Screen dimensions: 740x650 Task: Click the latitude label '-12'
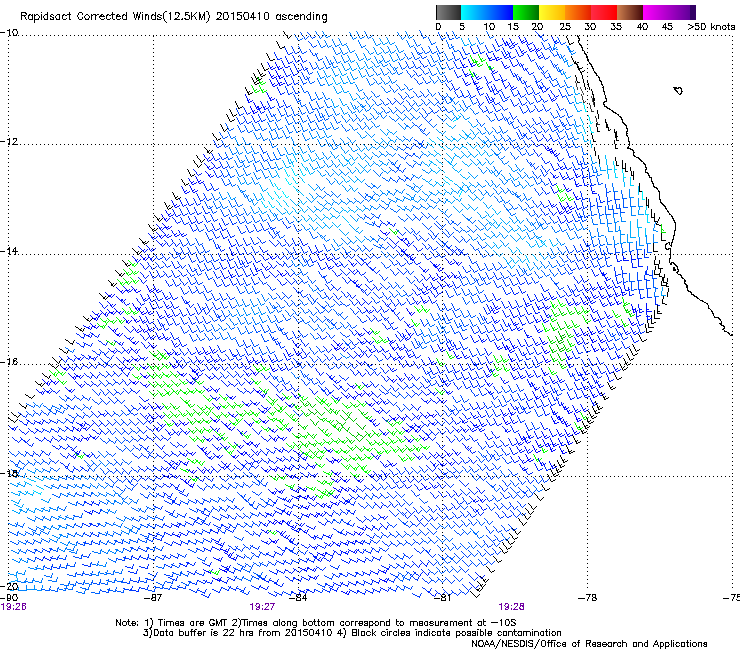coord(9,142)
